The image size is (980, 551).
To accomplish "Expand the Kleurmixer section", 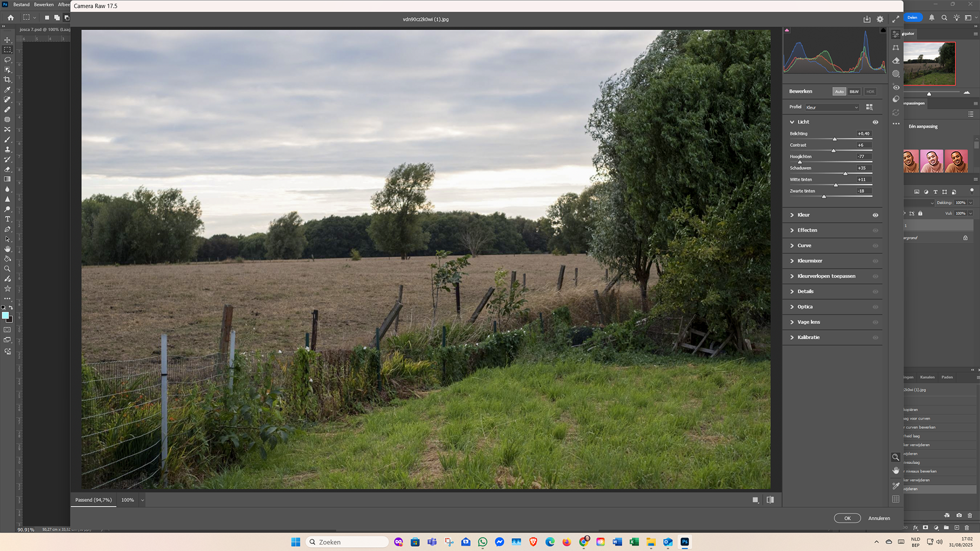I will click(x=809, y=261).
